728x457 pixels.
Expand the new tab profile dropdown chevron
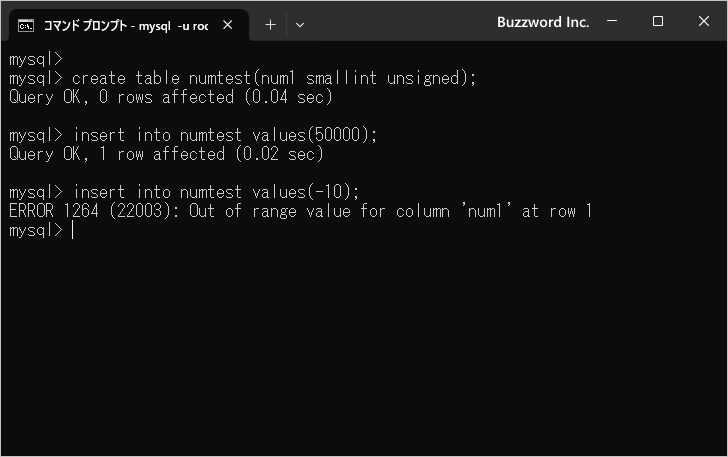(x=300, y=25)
